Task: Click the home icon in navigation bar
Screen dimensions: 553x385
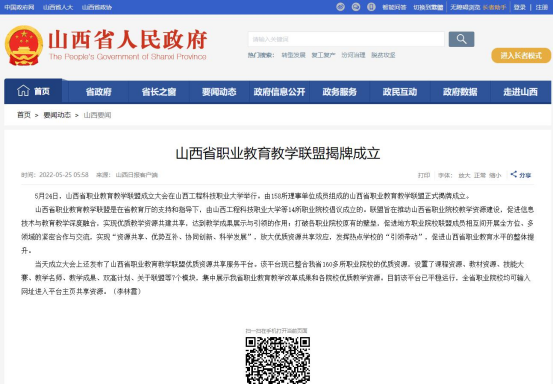Action: coord(23,91)
